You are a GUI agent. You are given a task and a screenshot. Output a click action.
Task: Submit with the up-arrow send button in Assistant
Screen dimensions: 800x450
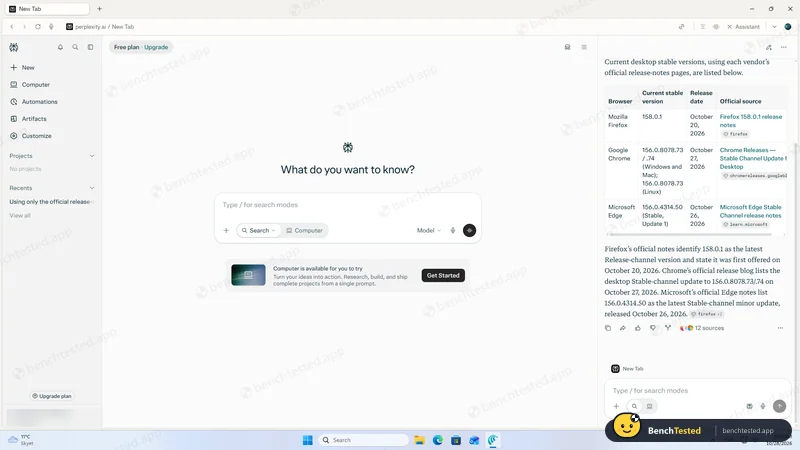pos(779,406)
